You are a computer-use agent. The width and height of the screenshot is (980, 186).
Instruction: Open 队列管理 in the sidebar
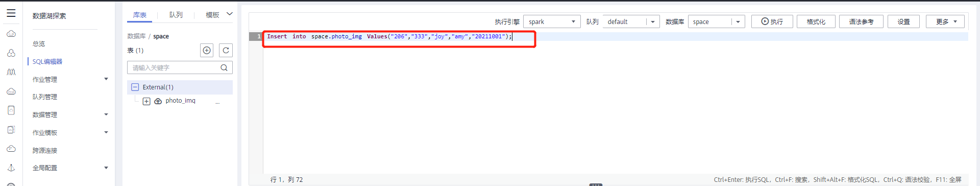click(45, 97)
